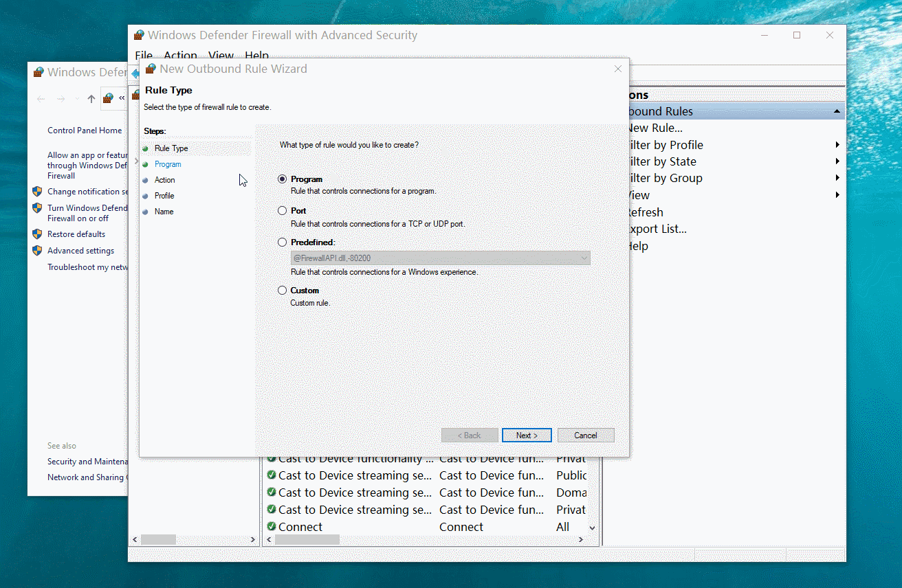Click the Change notification settings link
The width and height of the screenshot is (902, 588).
[88, 192]
